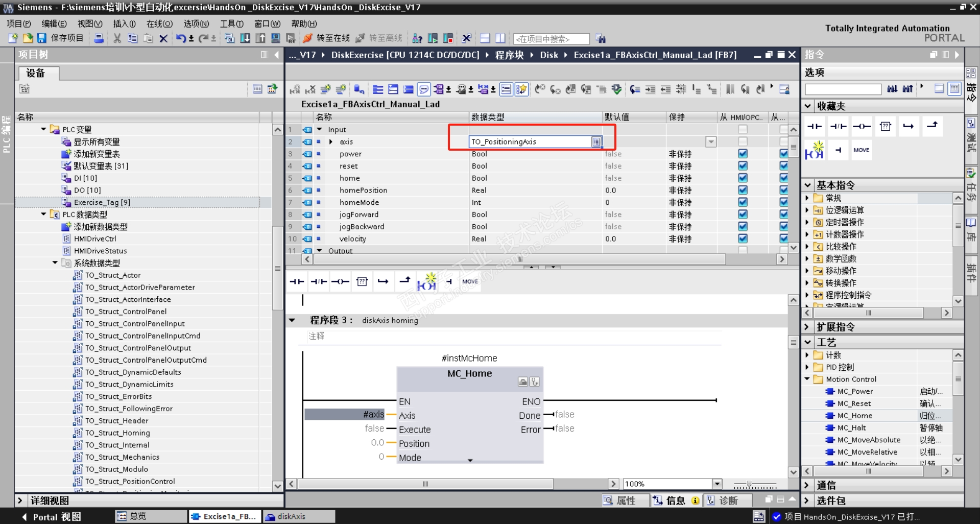
Task: Click the open project folder icon
Action: pyautogui.click(x=28, y=38)
